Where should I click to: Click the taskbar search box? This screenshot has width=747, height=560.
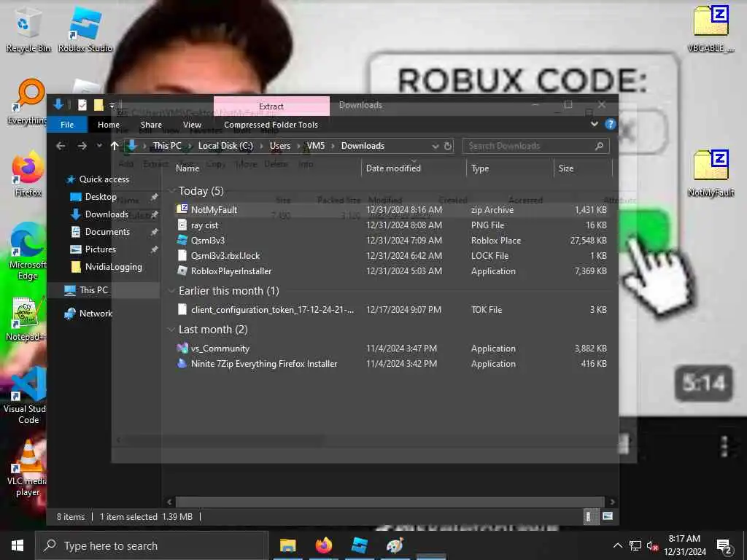point(152,545)
